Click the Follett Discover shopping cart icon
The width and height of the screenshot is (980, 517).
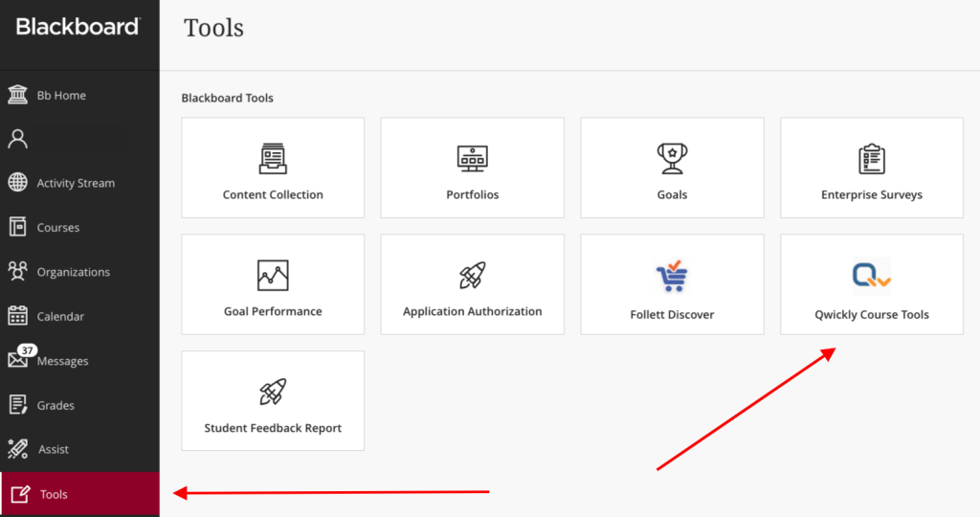click(x=672, y=277)
